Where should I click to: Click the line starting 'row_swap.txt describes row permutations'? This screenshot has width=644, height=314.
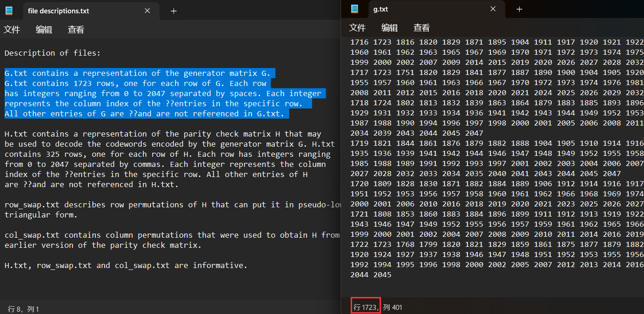tap(172, 205)
